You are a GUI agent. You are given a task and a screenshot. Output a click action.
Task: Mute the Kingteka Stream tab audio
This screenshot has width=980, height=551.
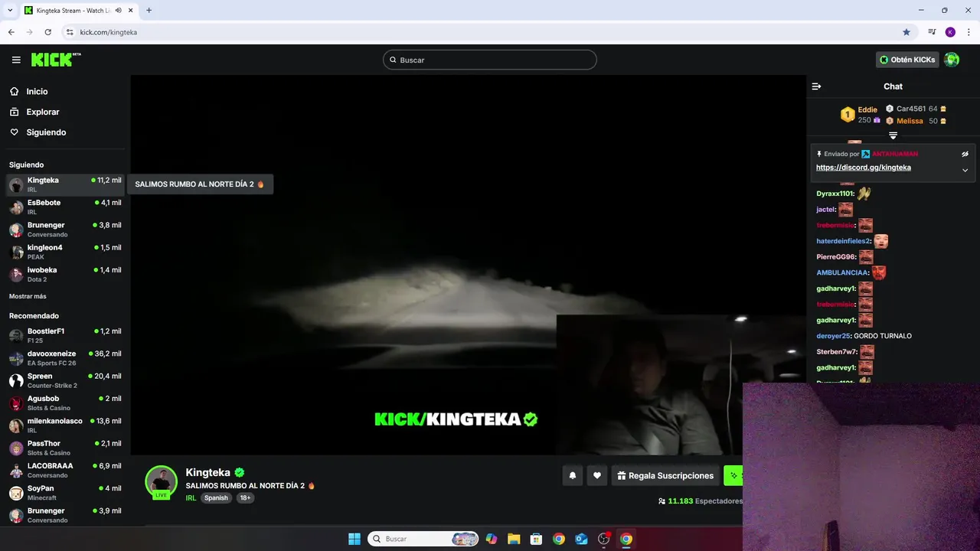(x=118, y=10)
